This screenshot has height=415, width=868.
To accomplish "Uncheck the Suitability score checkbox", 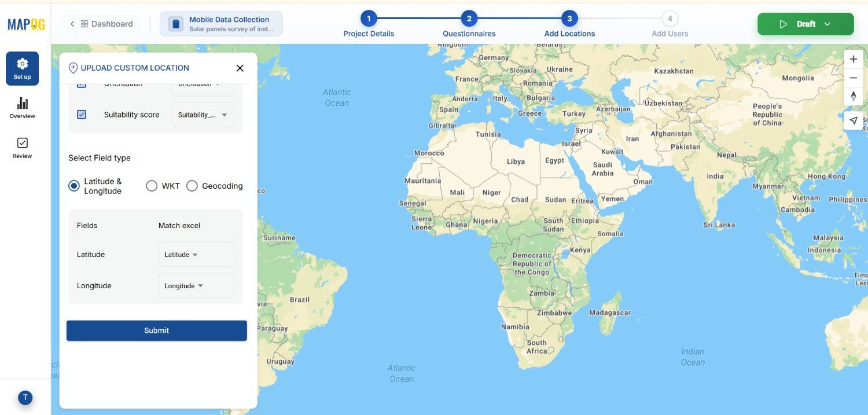I will click(x=82, y=115).
